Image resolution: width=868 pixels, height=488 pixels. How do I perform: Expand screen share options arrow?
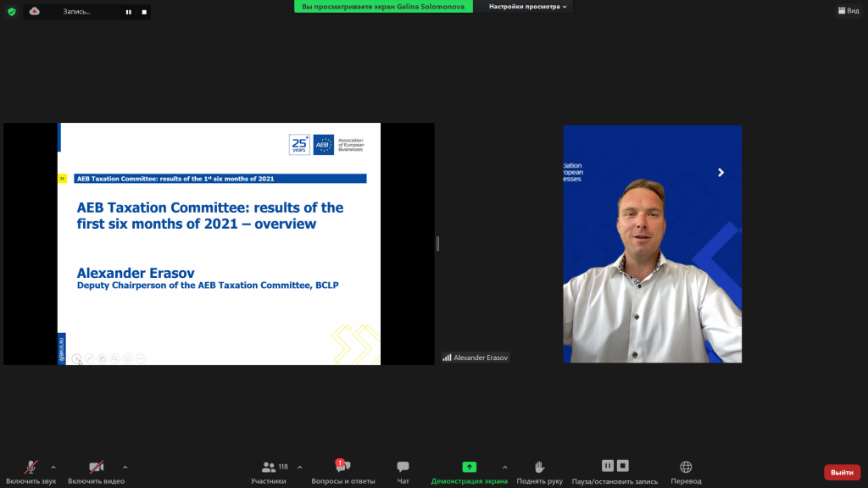(505, 468)
